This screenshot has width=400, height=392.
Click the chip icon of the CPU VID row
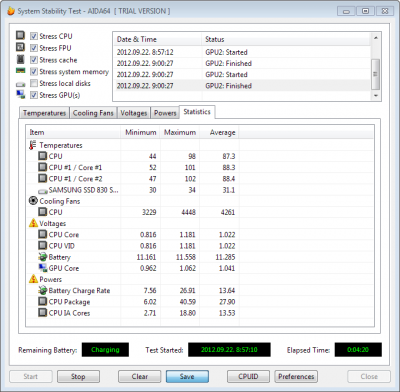(x=42, y=246)
